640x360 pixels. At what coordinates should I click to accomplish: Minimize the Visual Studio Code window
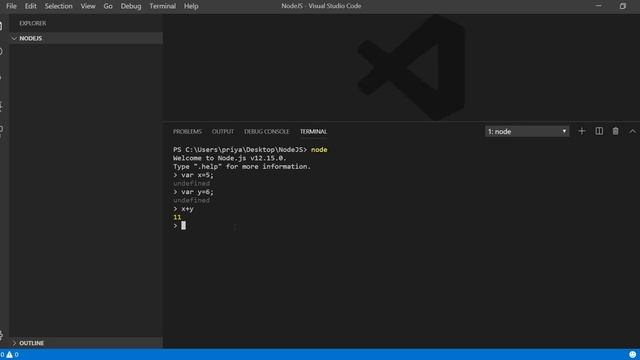point(598,6)
